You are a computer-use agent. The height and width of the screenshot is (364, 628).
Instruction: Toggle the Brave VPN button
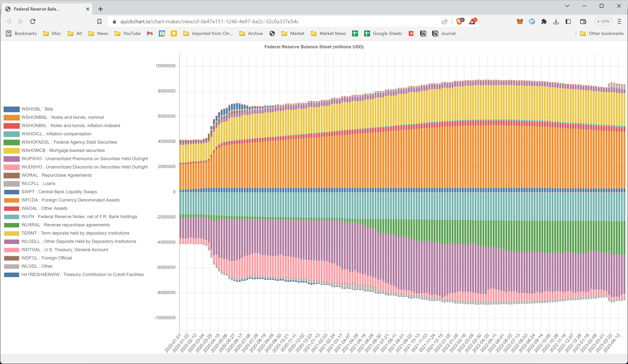[603, 21]
